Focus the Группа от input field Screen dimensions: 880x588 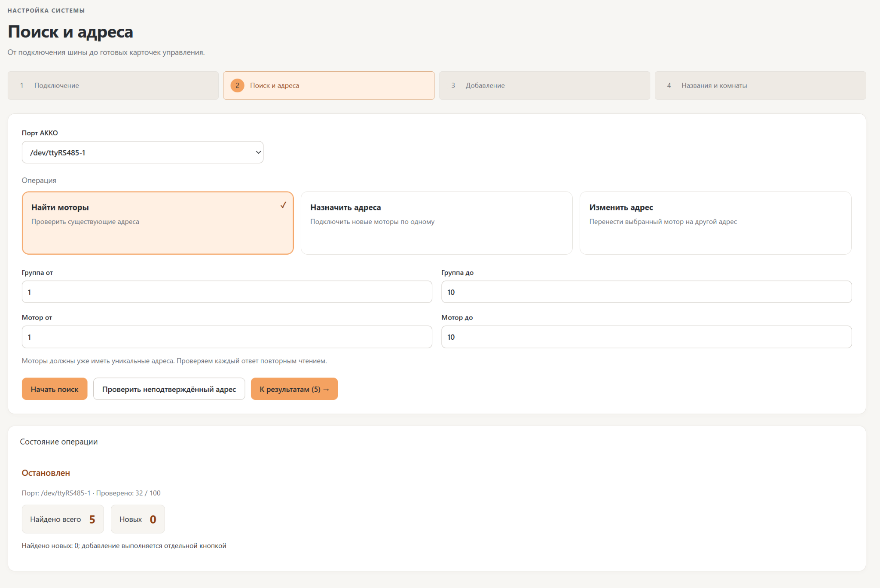227,292
